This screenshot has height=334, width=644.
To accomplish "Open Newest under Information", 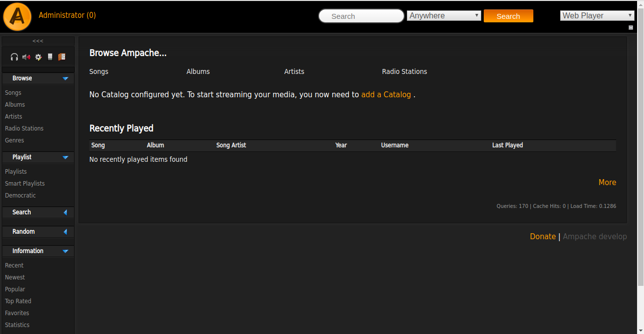I will click(x=15, y=277).
